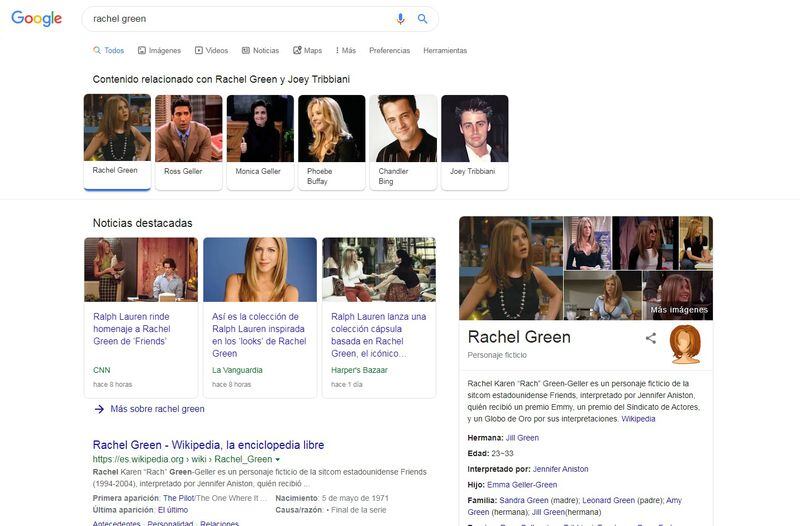Open Rachel Green Wikipedia result title
Image resolution: width=800 pixels, height=526 pixels.
[x=208, y=445]
